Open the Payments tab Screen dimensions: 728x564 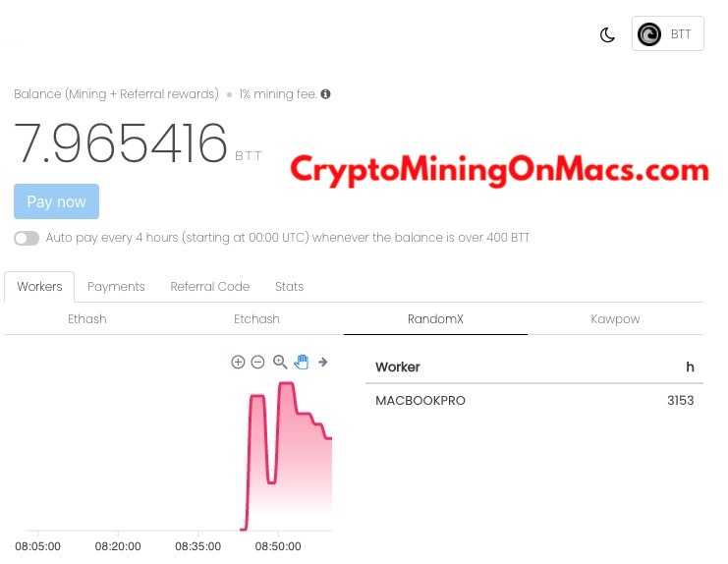[116, 286]
